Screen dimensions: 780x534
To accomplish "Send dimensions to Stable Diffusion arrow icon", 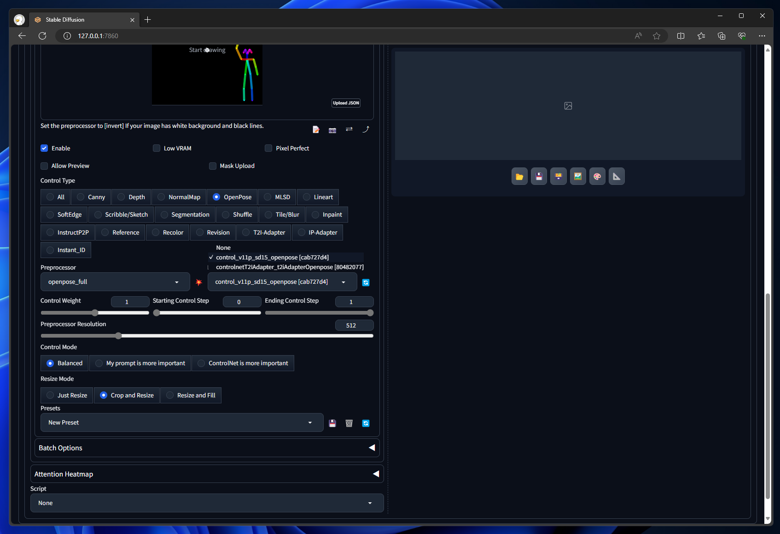I will (366, 130).
